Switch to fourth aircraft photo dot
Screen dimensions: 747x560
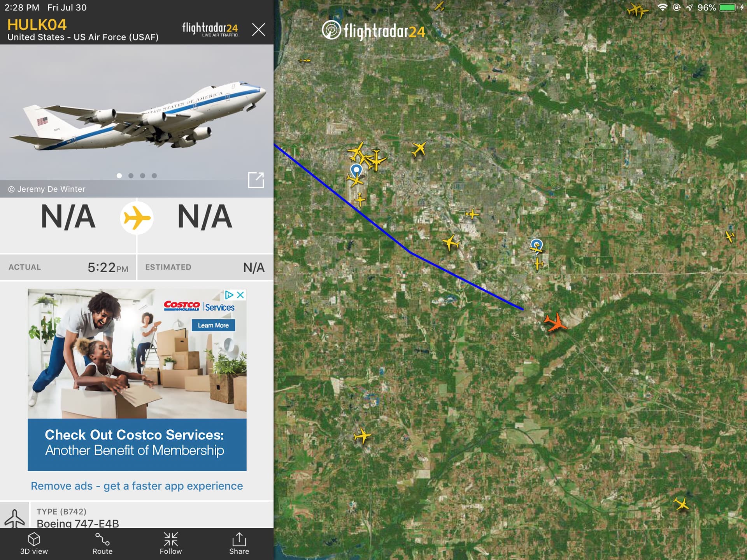coord(154,176)
